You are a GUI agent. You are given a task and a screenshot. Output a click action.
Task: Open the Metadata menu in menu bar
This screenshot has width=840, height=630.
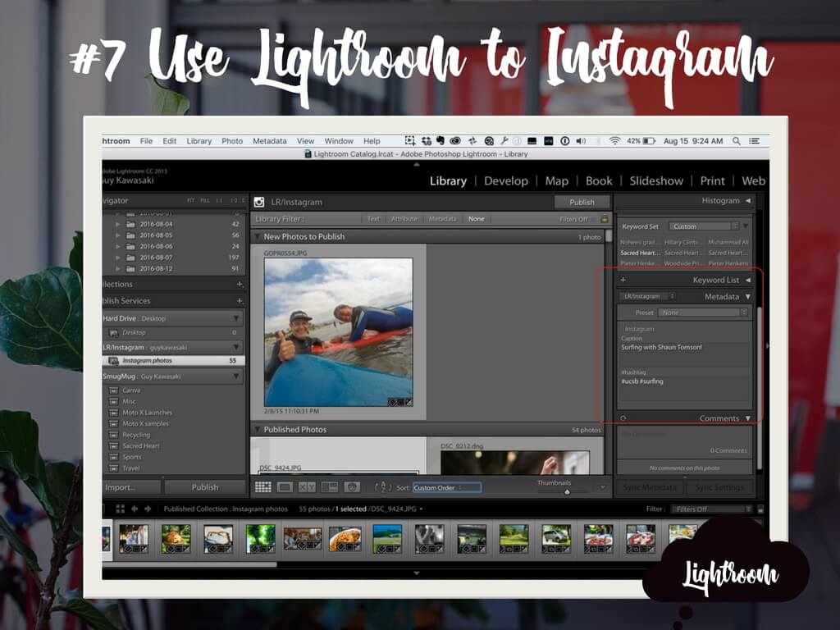tap(269, 141)
